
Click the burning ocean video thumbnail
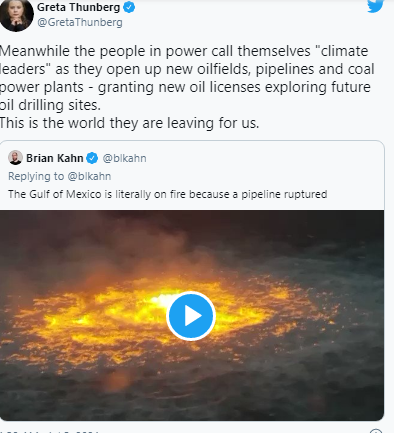pyautogui.click(x=192, y=315)
